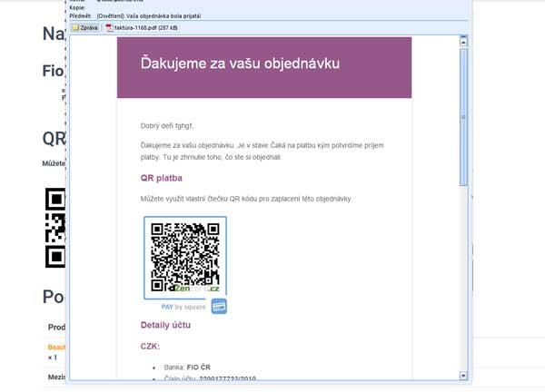Image resolution: width=545 pixels, height=392 pixels.
Task: Click the Předmět subject line text
Action: [x=149, y=16]
